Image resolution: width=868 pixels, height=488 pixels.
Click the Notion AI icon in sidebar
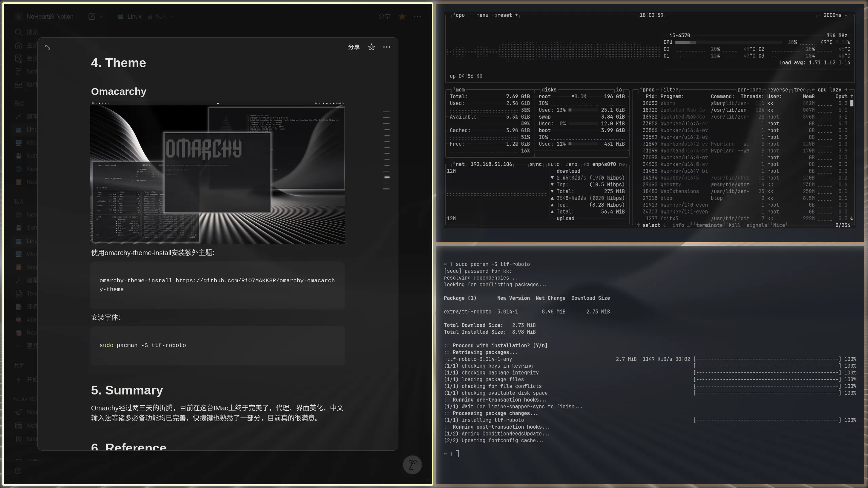[x=18, y=71]
